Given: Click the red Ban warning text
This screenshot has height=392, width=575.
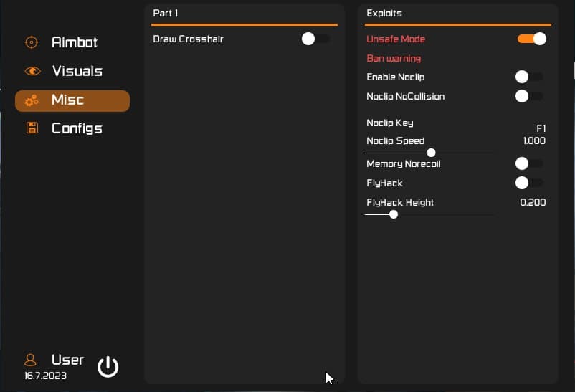Looking at the screenshot, I should point(394,58).
